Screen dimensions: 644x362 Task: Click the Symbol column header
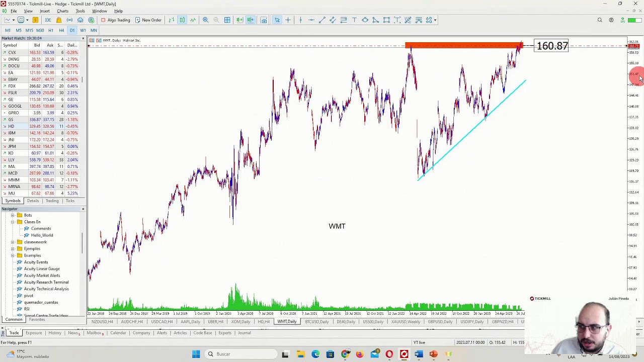tap(10, 45)
